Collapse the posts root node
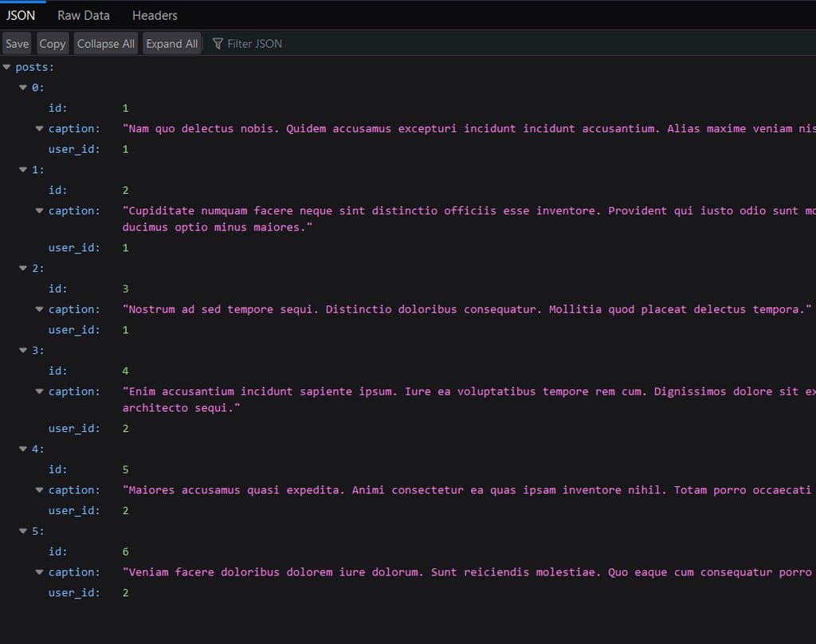 7,67
